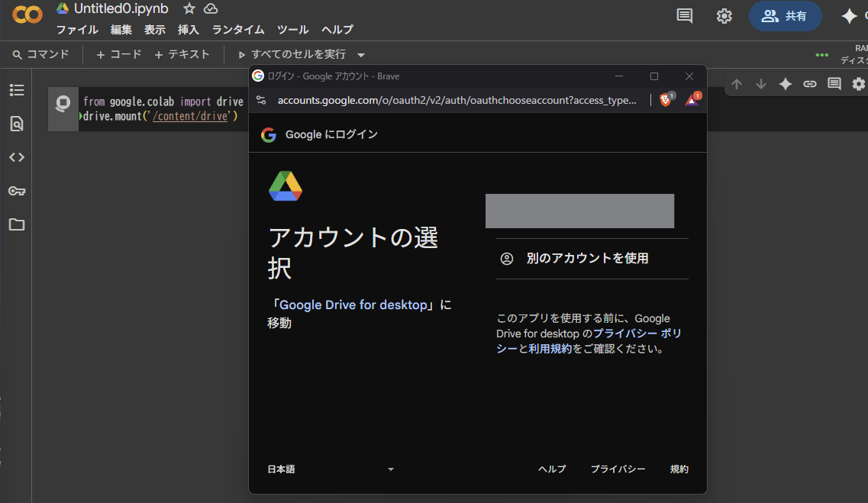Click the ヘルプ link in dialog footer

(552, 469)
